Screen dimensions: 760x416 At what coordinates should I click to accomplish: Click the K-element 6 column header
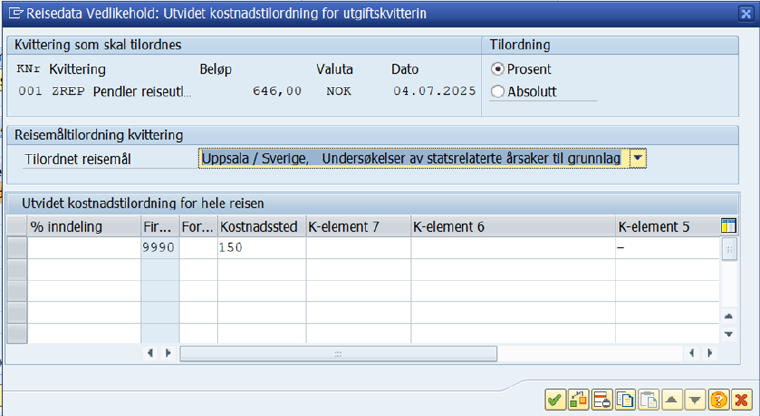point(513,226)
